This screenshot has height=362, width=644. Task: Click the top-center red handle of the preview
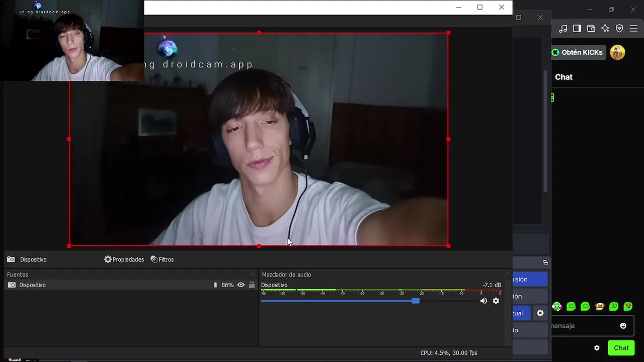pyautogui.click(x=259, y=33)
